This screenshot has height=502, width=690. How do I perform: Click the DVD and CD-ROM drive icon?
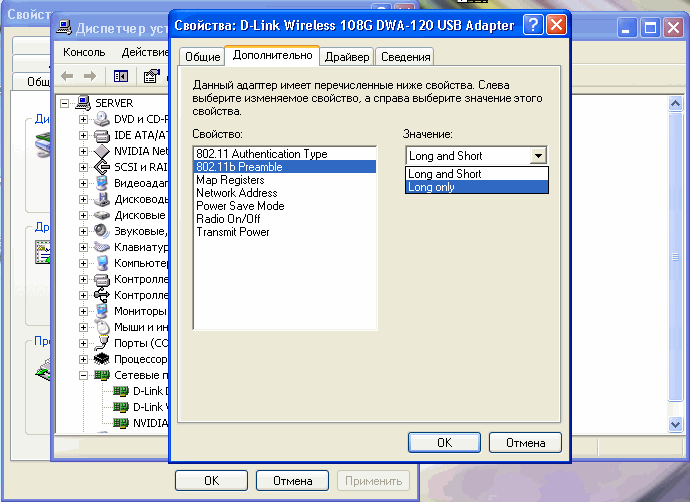pyautogui.click(x=102, y=119)
